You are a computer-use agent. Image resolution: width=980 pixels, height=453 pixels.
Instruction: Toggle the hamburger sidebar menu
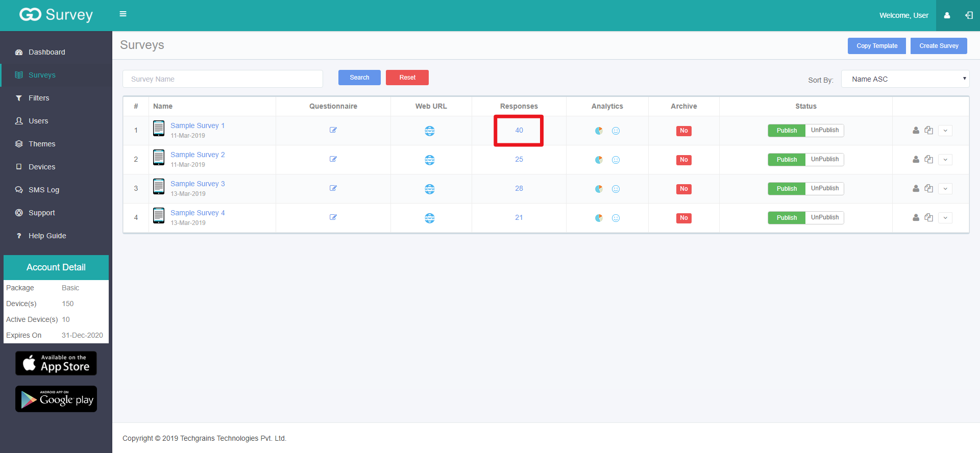(x=123, y=14)
